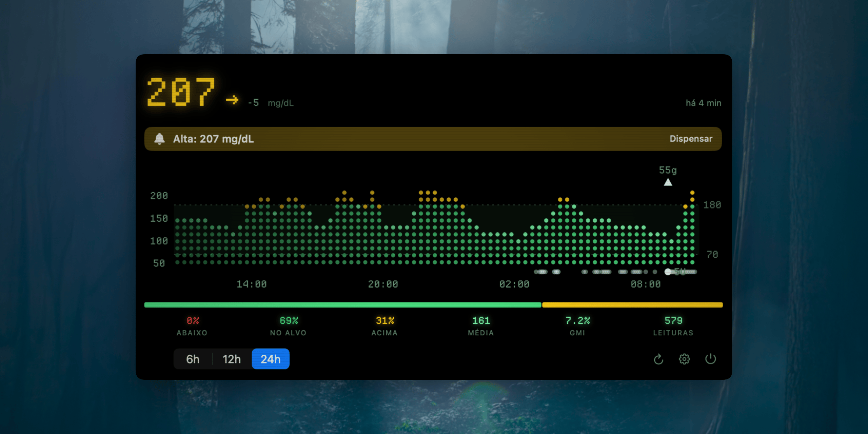The image size is (868, 434).
Task: Click the refresh readings icon
Action: [x=658, y=359]
